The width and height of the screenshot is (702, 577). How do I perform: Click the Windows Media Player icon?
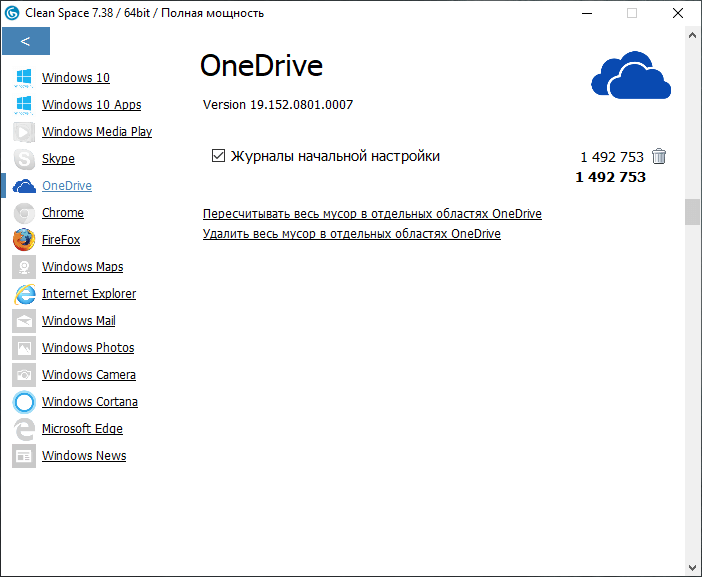click(x=24, y=132)
